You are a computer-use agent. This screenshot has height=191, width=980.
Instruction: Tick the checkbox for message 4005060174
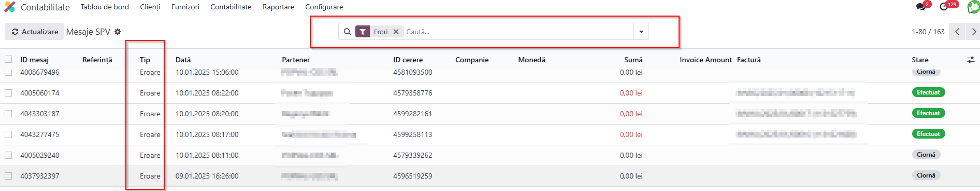[x=8, y=93]
